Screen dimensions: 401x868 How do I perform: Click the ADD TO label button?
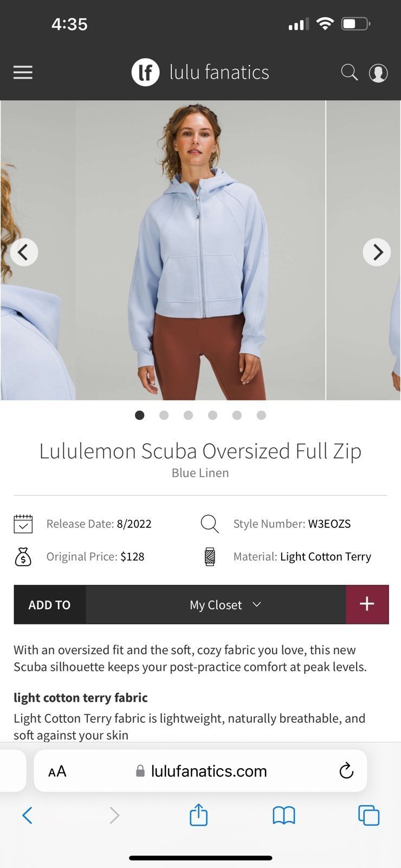click(49, 604)
